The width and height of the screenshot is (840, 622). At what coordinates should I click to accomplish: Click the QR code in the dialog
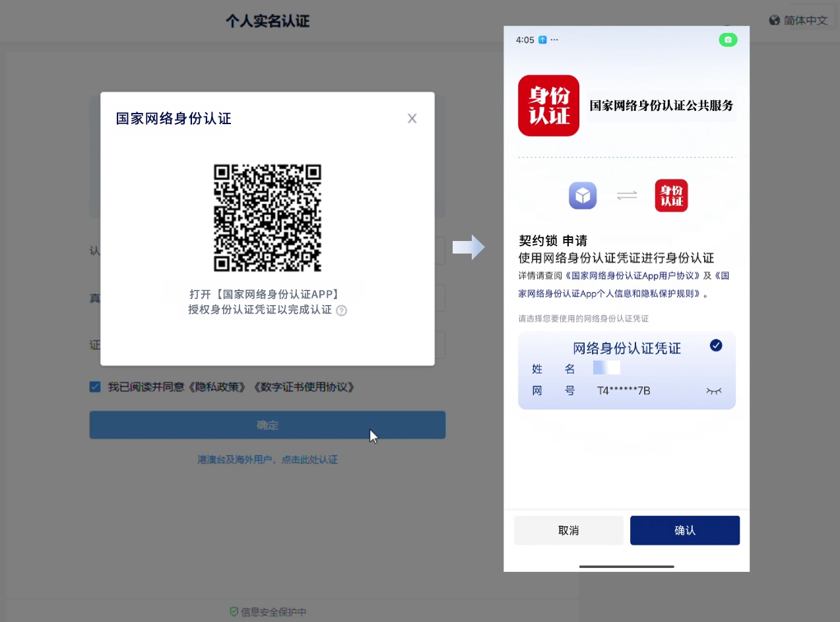[x=267, y=218]
